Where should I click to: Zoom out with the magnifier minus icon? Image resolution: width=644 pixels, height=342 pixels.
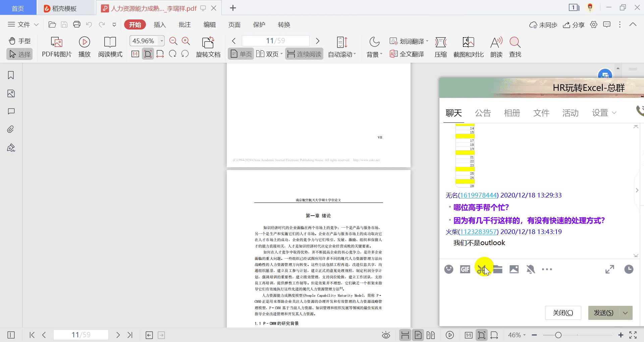tap(173, 41)
